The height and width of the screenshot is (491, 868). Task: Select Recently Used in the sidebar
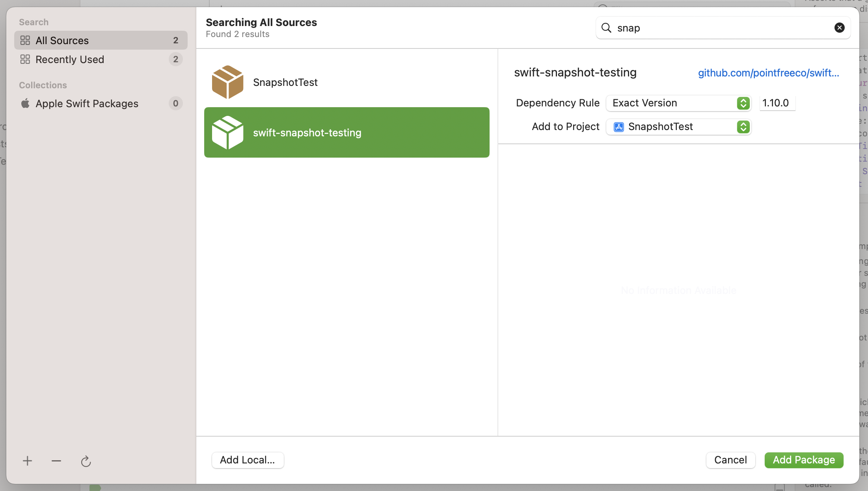coord(70,60)
